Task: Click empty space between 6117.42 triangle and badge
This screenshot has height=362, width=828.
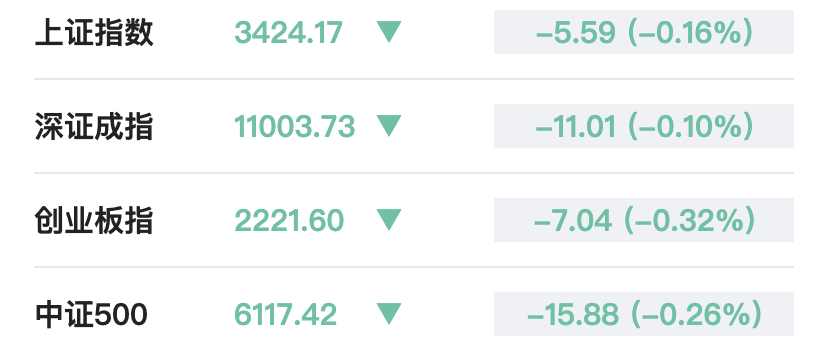Action: (448, 313)
